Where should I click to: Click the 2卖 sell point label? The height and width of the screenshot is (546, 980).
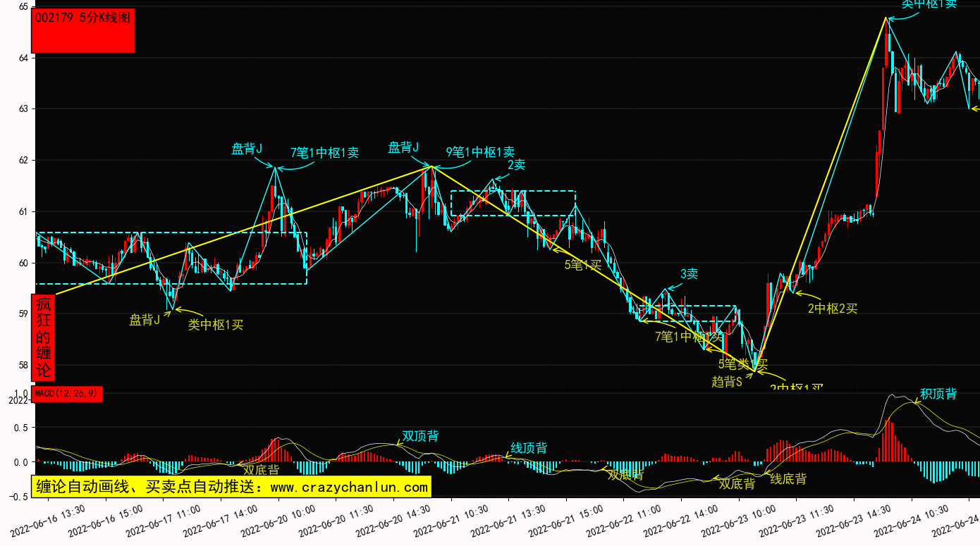(x=517, y=165)
